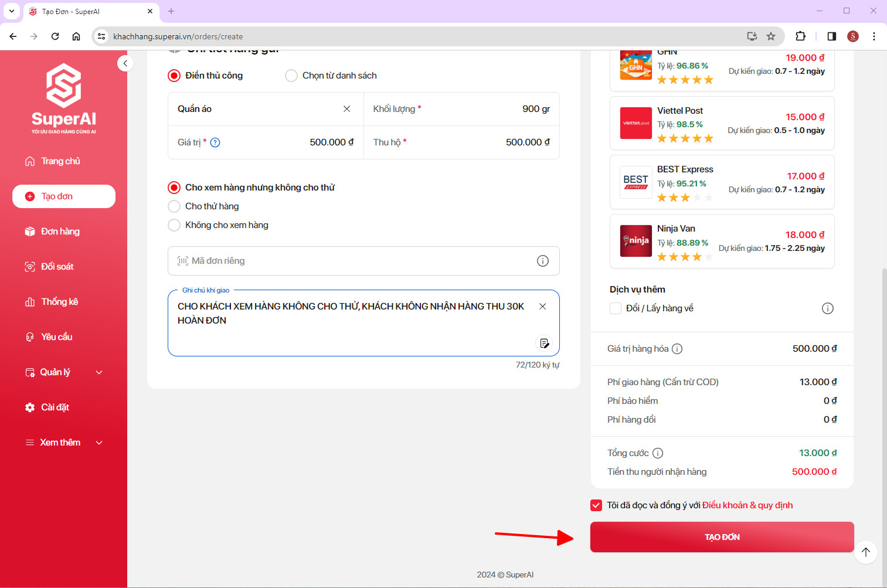Click the page vertical scrollbar
This screenshot has width=887, height=588.
coord(884,428)
